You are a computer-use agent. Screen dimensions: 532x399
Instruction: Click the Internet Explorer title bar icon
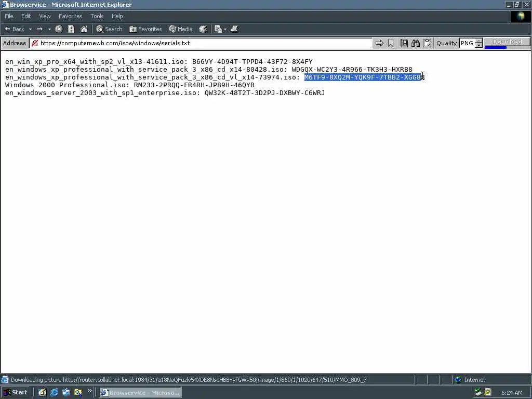5,5
